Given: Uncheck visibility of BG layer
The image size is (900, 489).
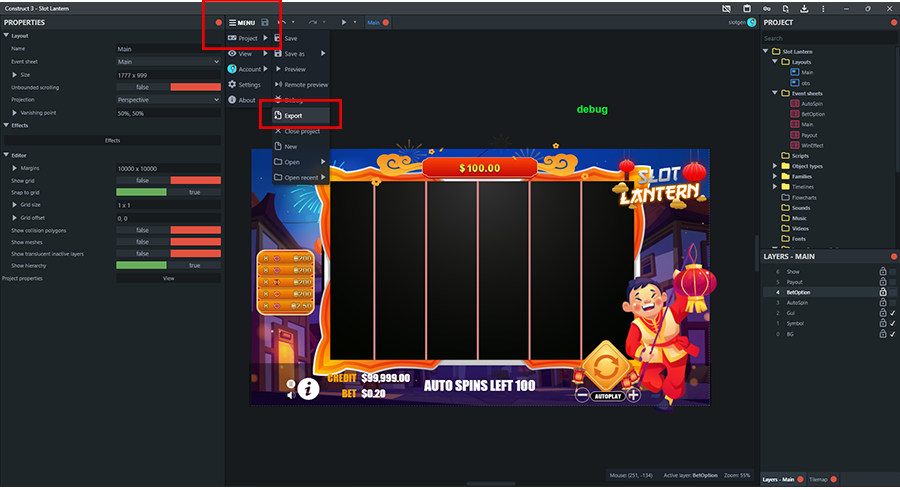Looking at the screenshot, I should [x=893, y=333].
